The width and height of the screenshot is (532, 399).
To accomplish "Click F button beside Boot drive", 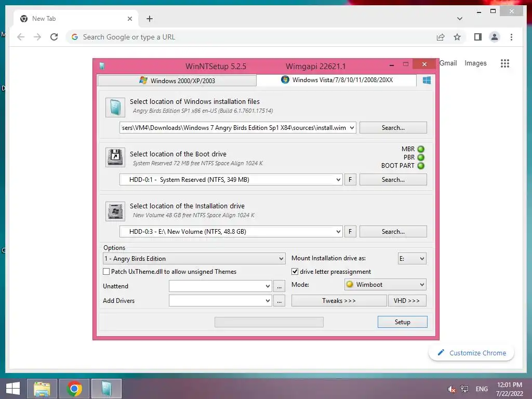I will [x=350, y=179].
